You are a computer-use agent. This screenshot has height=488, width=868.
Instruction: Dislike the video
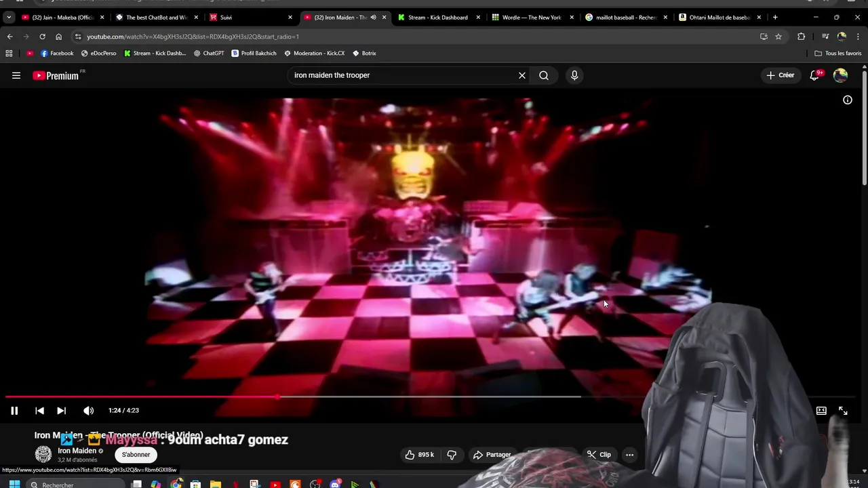point(452,455)
